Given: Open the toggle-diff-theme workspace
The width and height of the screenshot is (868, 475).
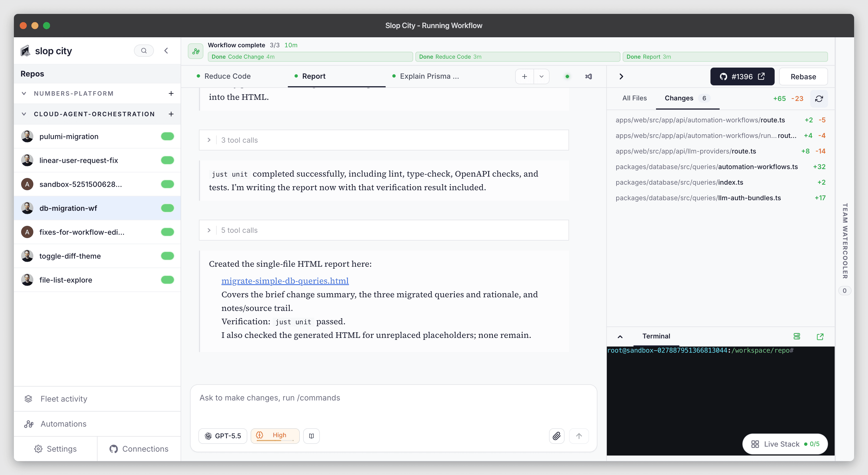Looking at the screenshot, I should [97, 256].
